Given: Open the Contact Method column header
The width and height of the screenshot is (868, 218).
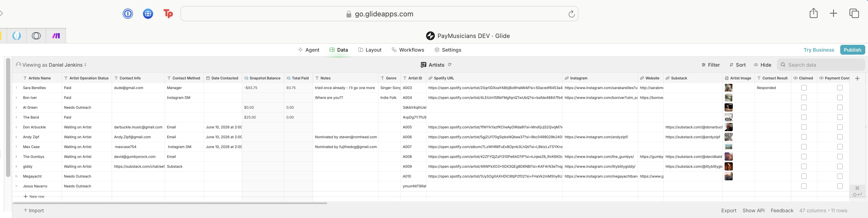Looking at the screenshot, I should (x=184, y=78).
